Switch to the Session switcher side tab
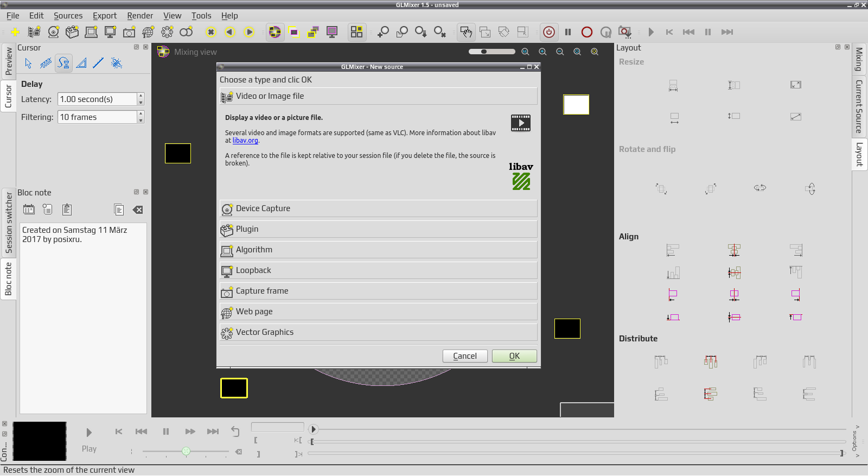 [x=8, y=223]
